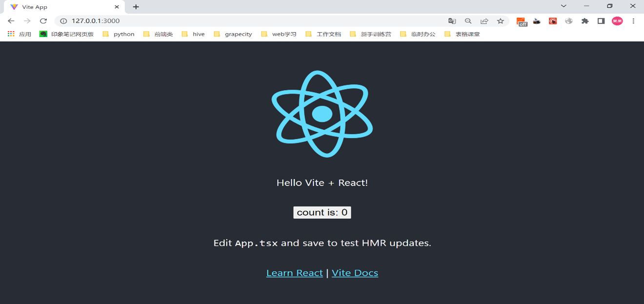This screenshot has width=644, height=304.
Task: Open the Learn React link
Action: coord(295,273)
